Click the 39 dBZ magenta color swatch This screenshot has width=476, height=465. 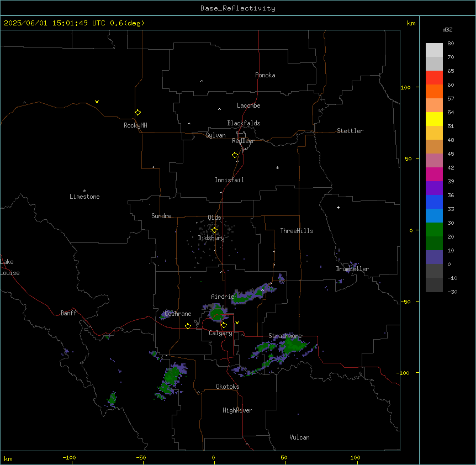(434, 174)
